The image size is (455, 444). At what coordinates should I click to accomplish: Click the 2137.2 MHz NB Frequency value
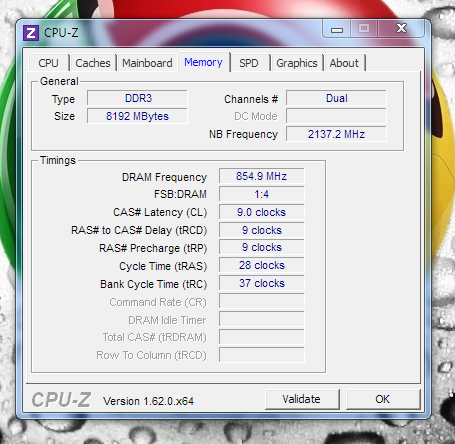click(x=336, y=134)
